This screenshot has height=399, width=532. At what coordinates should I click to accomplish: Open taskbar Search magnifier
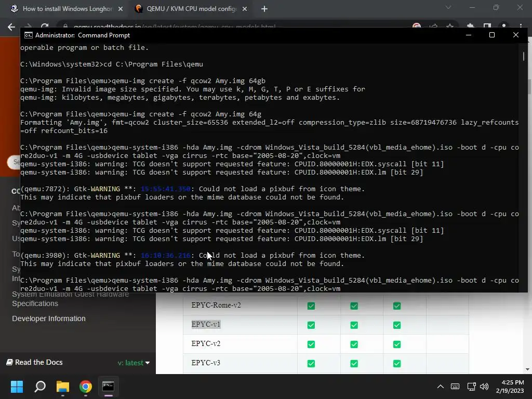tap(40, 387)
